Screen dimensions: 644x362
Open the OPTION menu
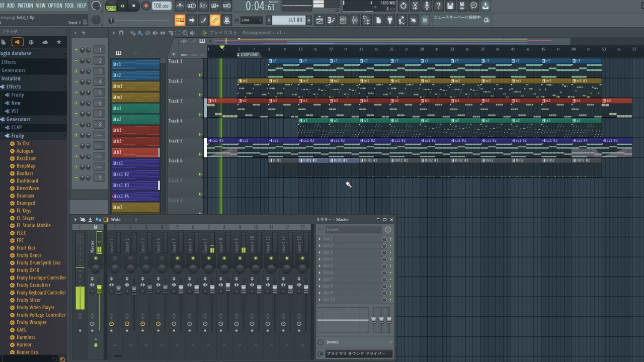tap(55, 6)
